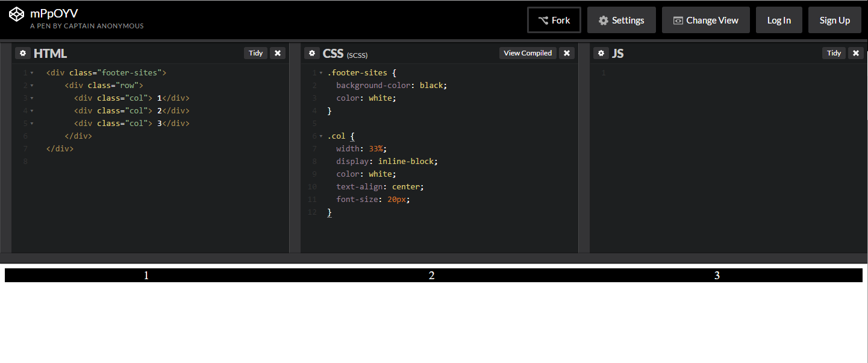The width and height of the screenshot is (868, 363).
Task: View Compiled CSS output
Action: (528, 53)
